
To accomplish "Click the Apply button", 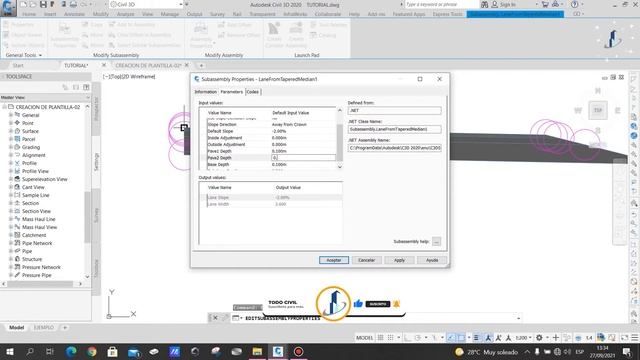I will click(399, 260).
